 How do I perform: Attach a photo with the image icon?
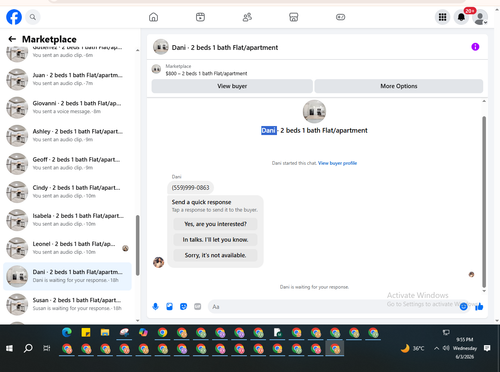click(x=169, y=306)
